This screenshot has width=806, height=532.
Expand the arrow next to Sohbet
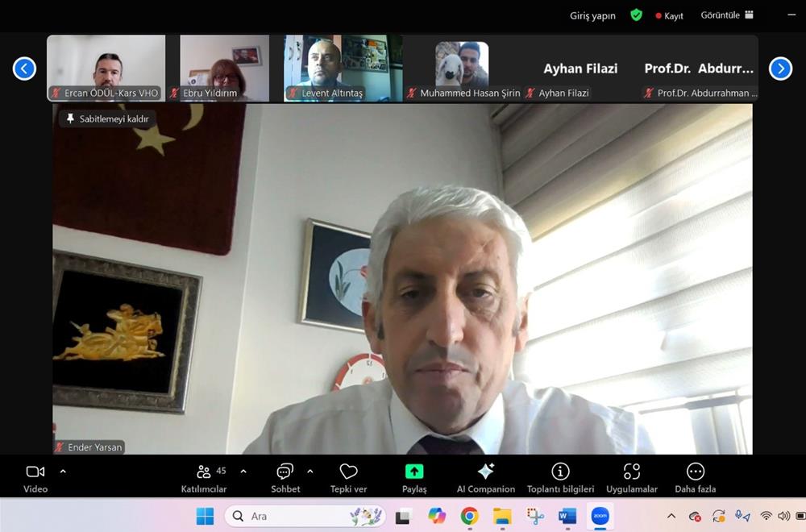pyautogui.click(x=310, y=472)
